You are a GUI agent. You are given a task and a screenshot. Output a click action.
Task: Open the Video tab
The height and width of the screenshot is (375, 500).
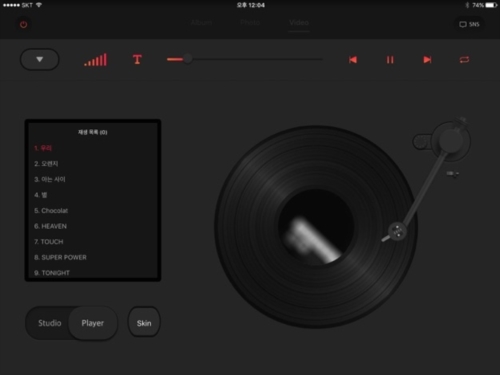pos(299,23)
